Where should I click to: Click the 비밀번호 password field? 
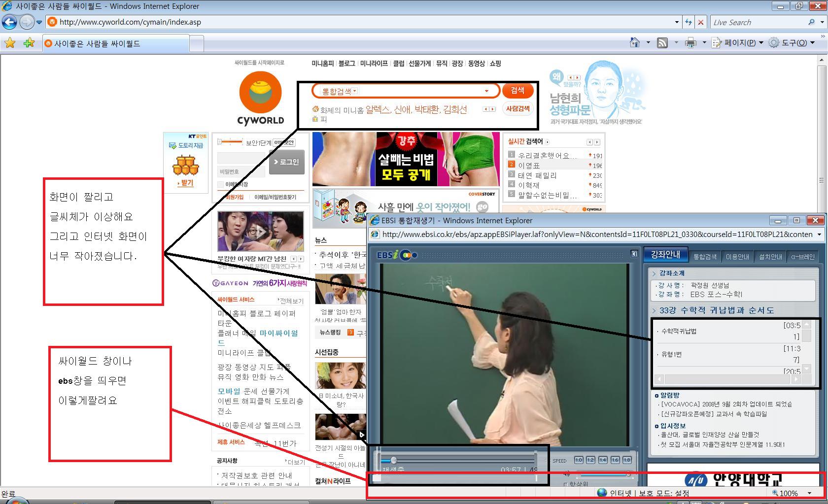click(x=241, y=171)
